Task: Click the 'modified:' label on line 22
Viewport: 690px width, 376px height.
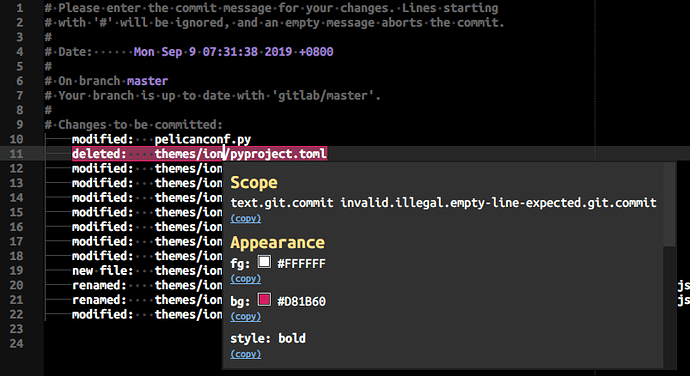Action: point(103,314)
